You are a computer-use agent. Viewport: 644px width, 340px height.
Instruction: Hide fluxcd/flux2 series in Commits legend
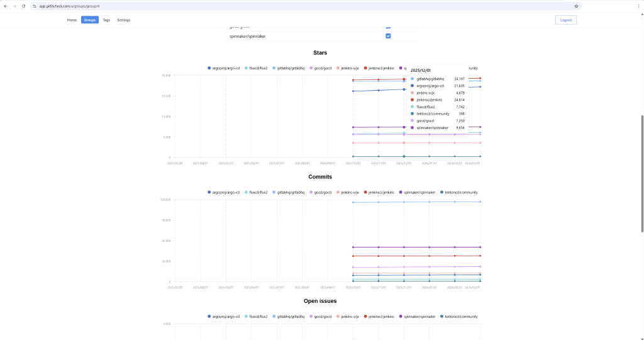256,193
